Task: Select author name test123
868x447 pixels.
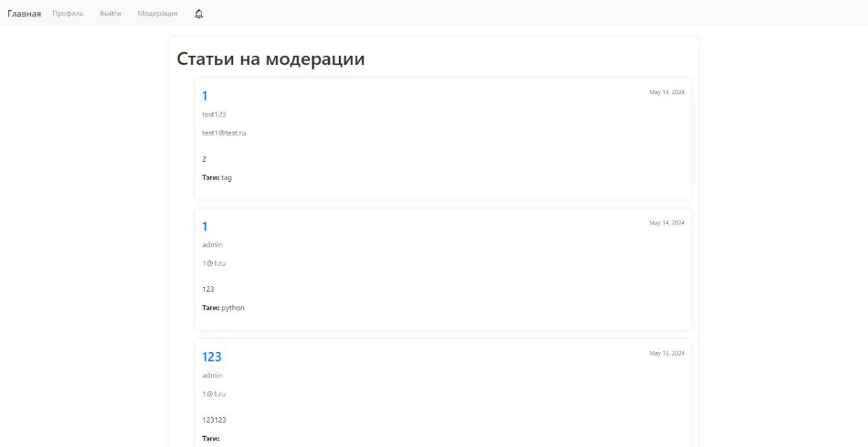Action: pos(214,114)
